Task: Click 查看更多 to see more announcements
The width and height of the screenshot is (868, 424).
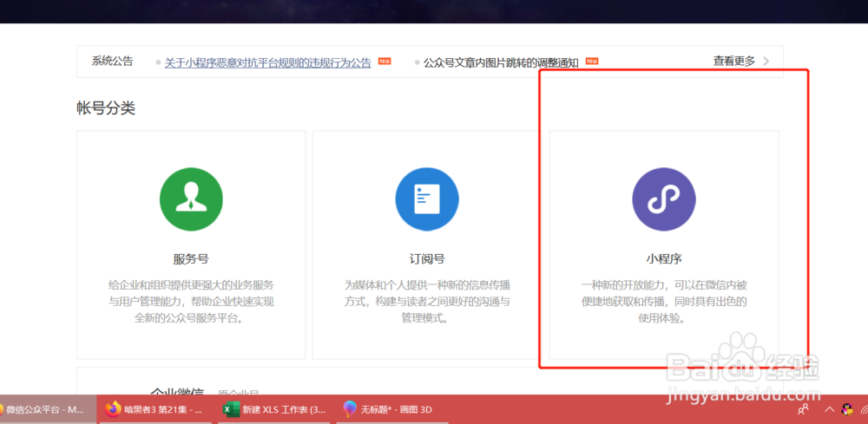Action: pyautogui.click(x=734, y=62)
